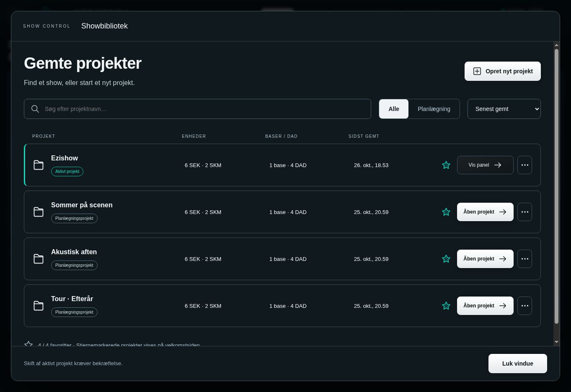This screenshot has width=571, height=392.
Task: Click the Showbibliotek title text
Action: (104, 26)
